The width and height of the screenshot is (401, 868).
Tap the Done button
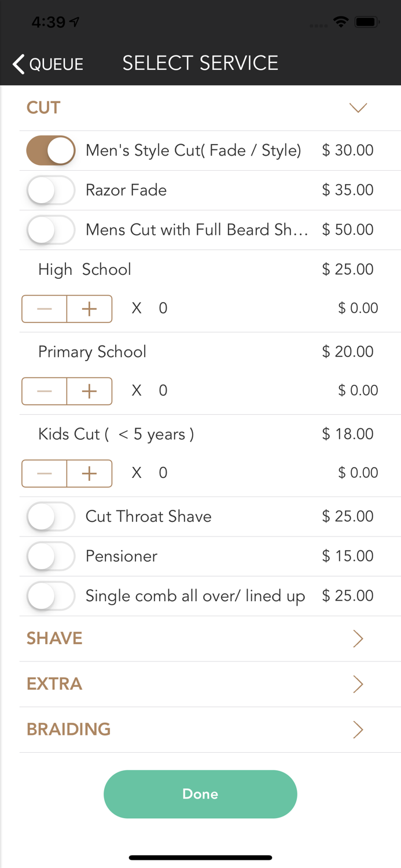pyautogui.click(x=200, y=794)
